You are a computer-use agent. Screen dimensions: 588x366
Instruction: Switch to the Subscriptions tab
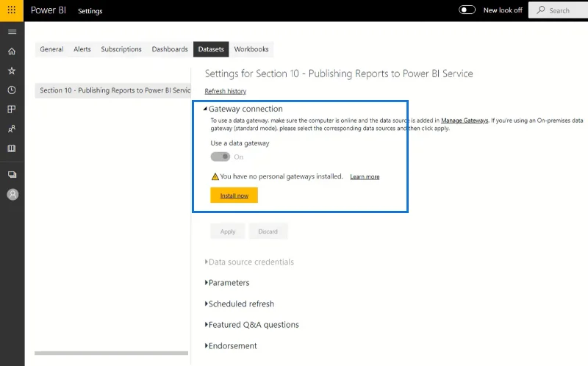pyautogui.click(x=121, y=49)
